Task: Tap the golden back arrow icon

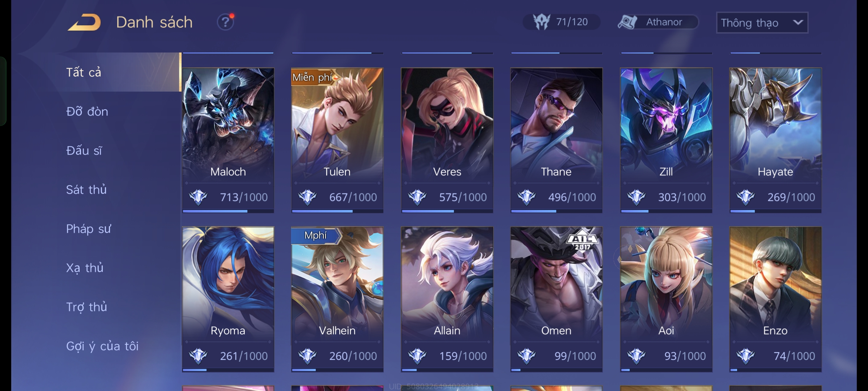Action: click(84, 22)
